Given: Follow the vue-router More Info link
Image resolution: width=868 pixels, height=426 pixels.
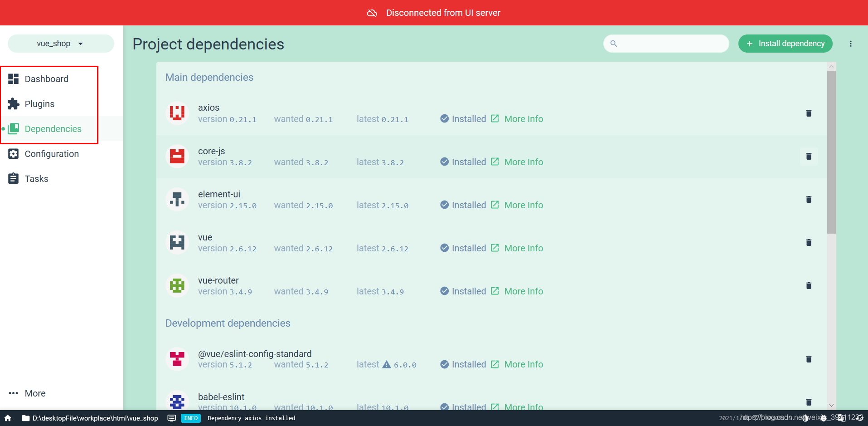Looking at the screenshot, I should [x=517, y=291].
